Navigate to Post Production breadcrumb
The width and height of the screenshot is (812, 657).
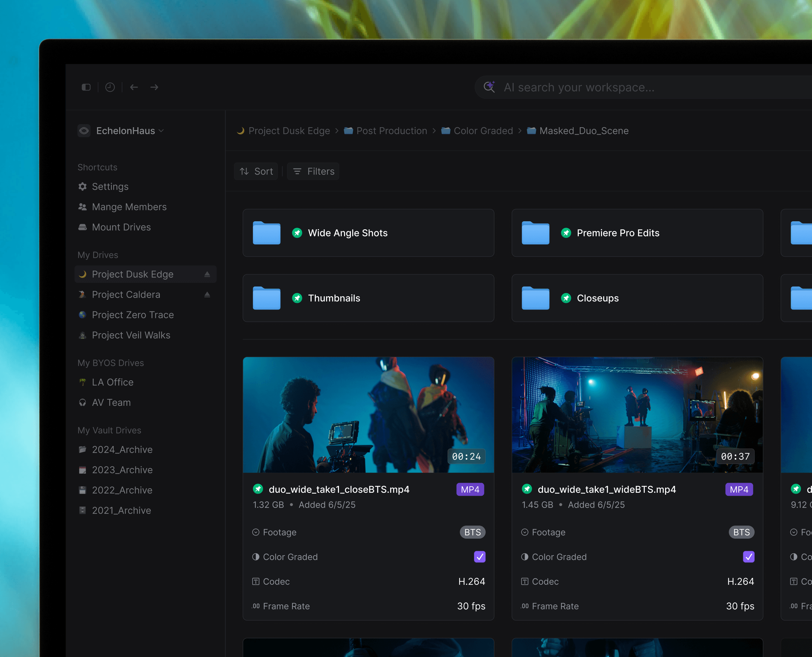coord(391,130)
